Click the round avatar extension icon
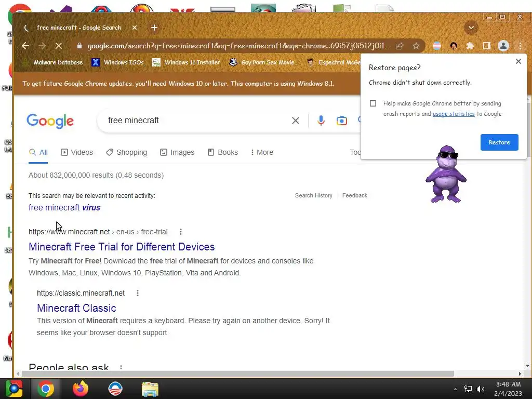 coord(453,46)
